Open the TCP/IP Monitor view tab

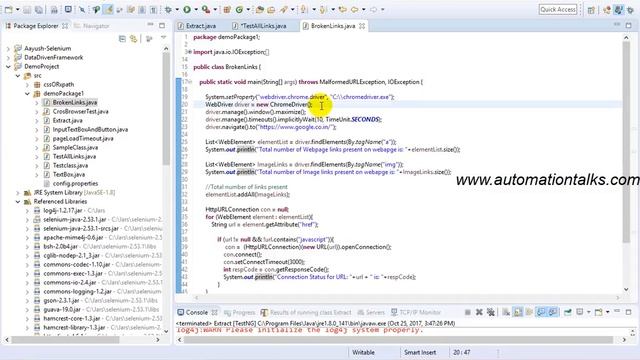point(416,313)
